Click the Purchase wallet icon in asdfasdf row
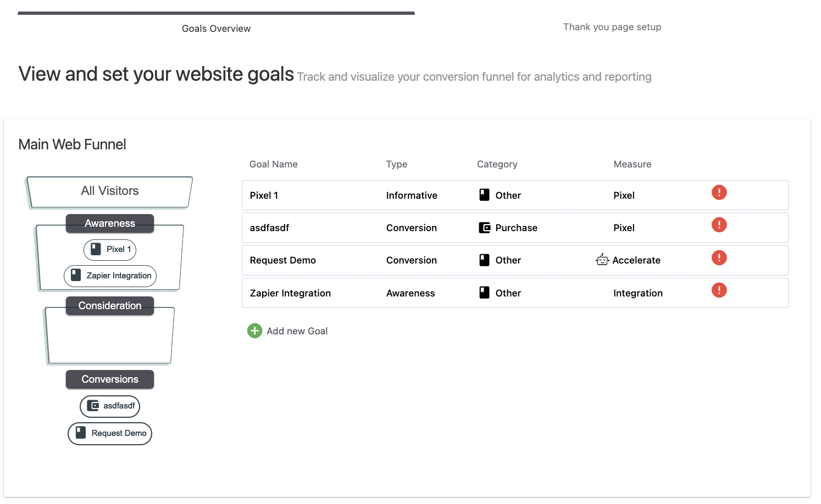Viewport: 821px width, 504px height. pos(484,228)
